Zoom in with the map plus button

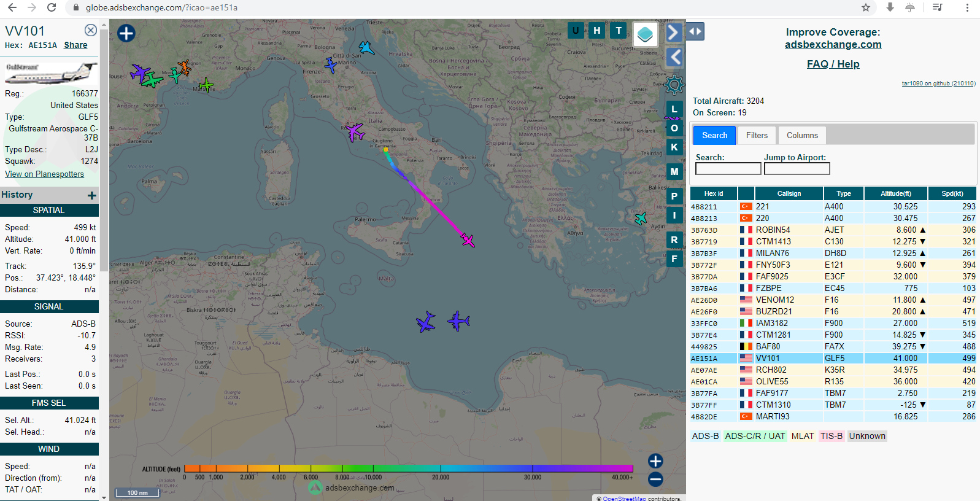pos(655,461)
